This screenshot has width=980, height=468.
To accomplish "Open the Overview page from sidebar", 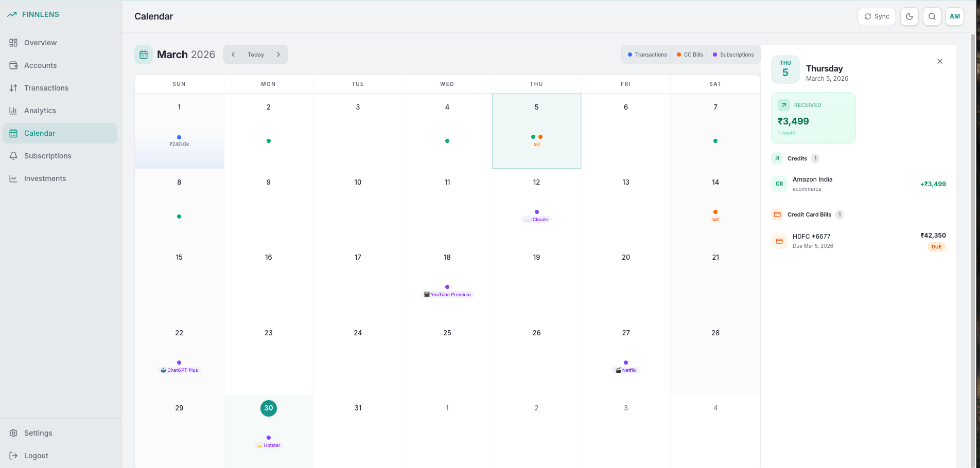I will tap(60, 43).
